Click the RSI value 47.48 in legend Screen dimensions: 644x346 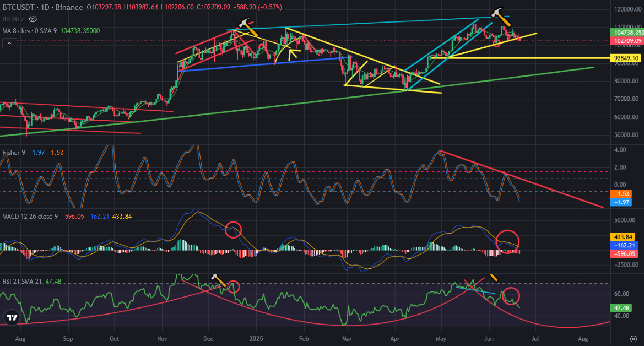(53, 282)
